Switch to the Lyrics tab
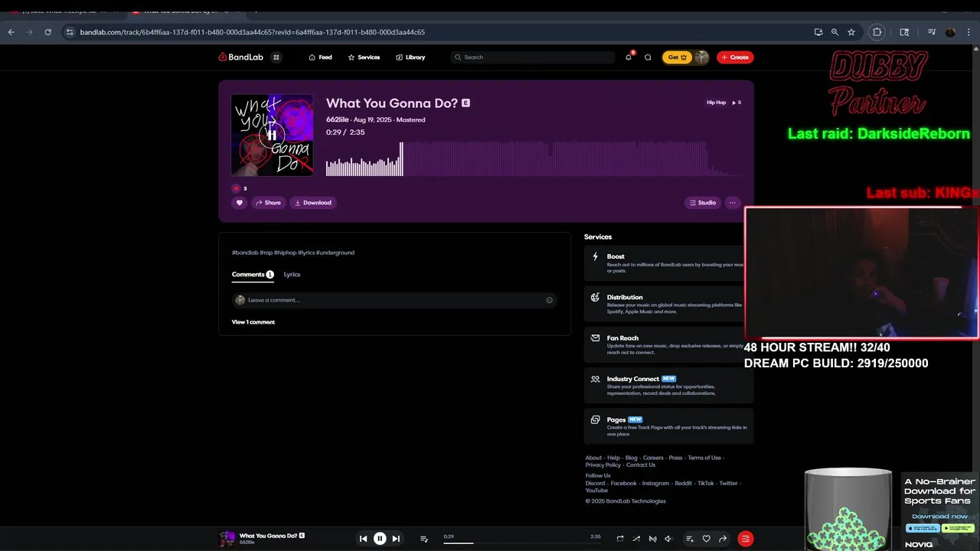 pos(292,274)
